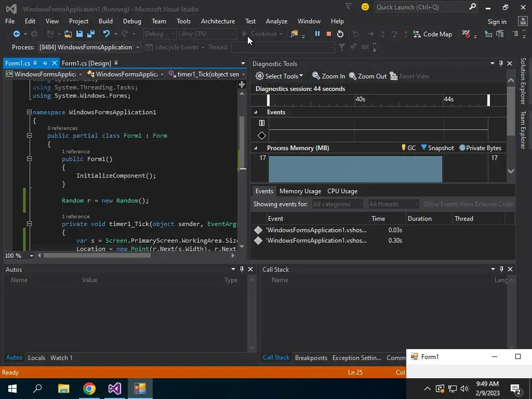Image resolution: width=532 pixels, height=399 pixels.
Task: Open the Process dropdown list
Action: tap(137, 47)
